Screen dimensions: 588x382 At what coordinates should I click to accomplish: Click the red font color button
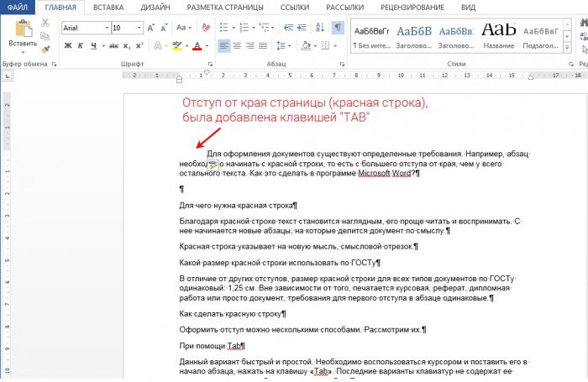coord(197,45)
